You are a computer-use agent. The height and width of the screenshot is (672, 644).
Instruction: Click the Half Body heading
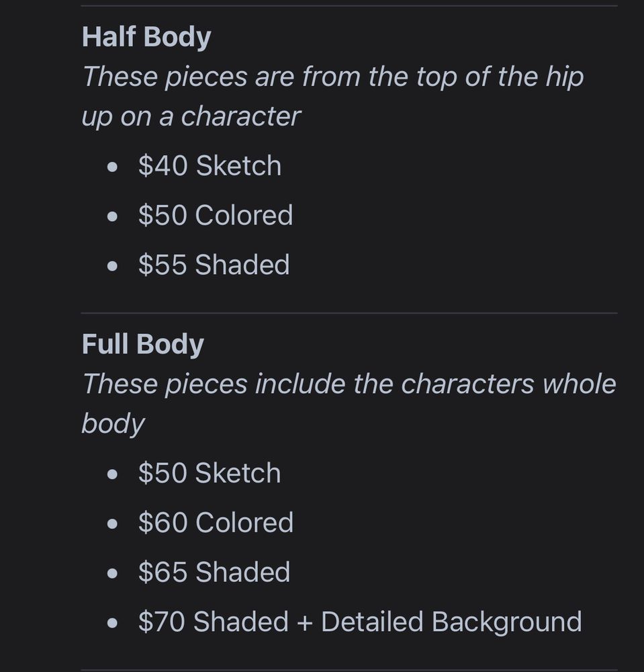(x=146, y=37)
